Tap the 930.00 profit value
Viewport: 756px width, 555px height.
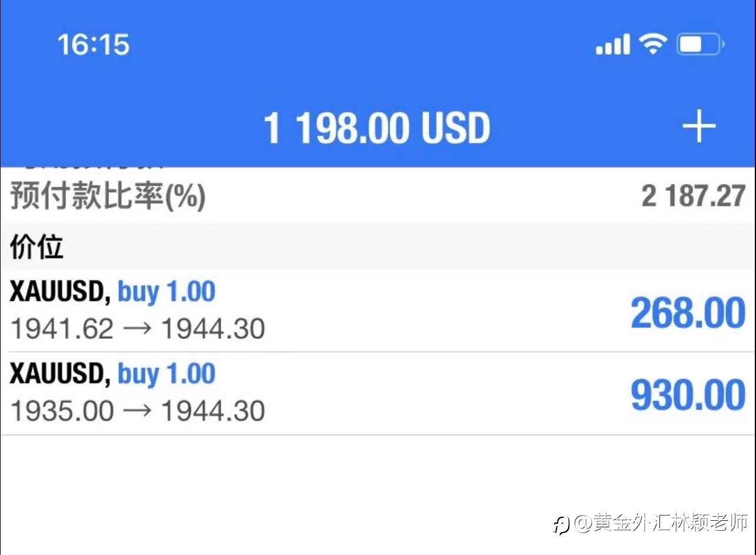(688, 395)
